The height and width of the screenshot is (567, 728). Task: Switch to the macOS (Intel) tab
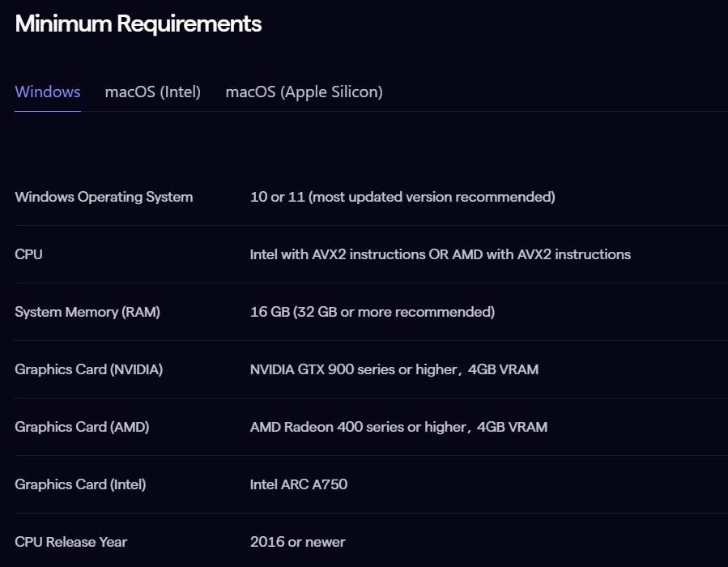click(153, 92)
